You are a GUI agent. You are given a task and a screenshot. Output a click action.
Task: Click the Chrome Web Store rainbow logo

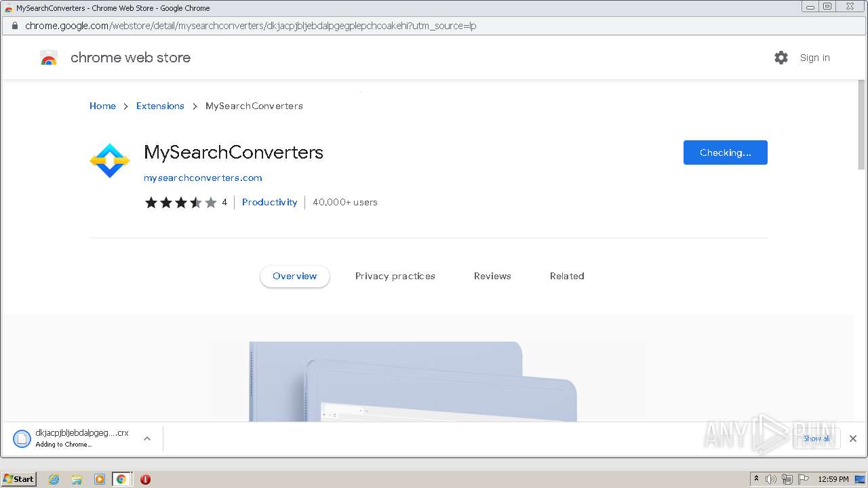[49, 58]
